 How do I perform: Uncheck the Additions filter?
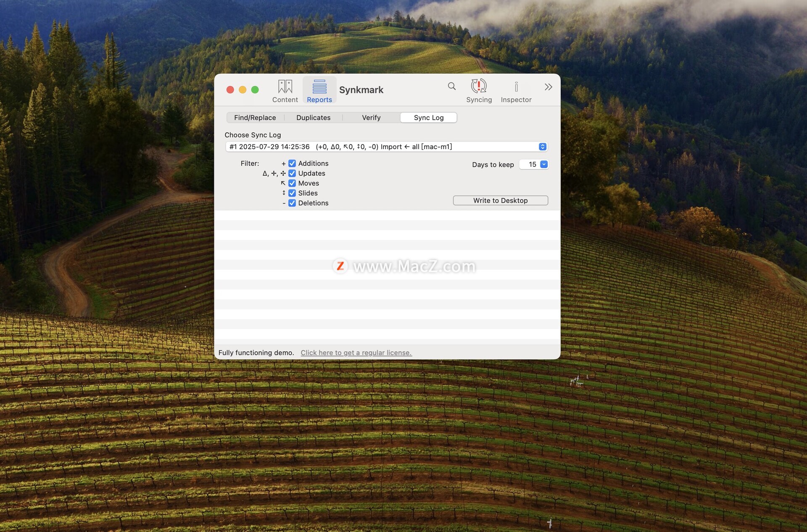pos(292,163)
